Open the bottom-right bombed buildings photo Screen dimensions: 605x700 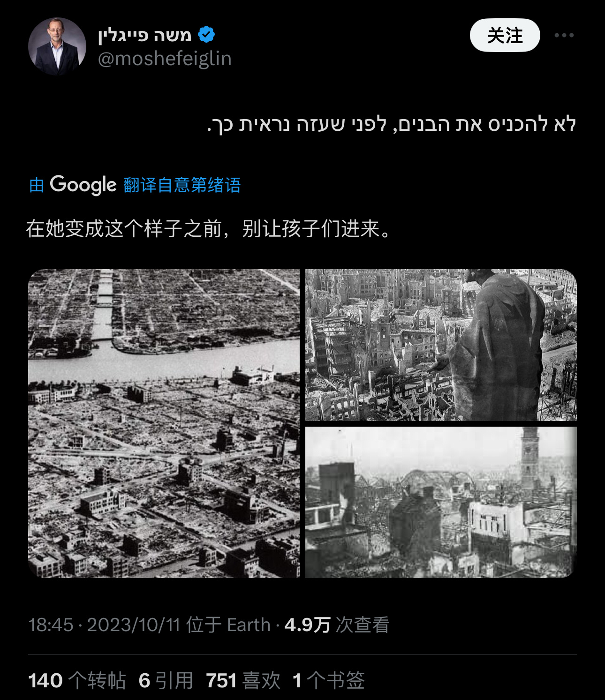(441, 502)
